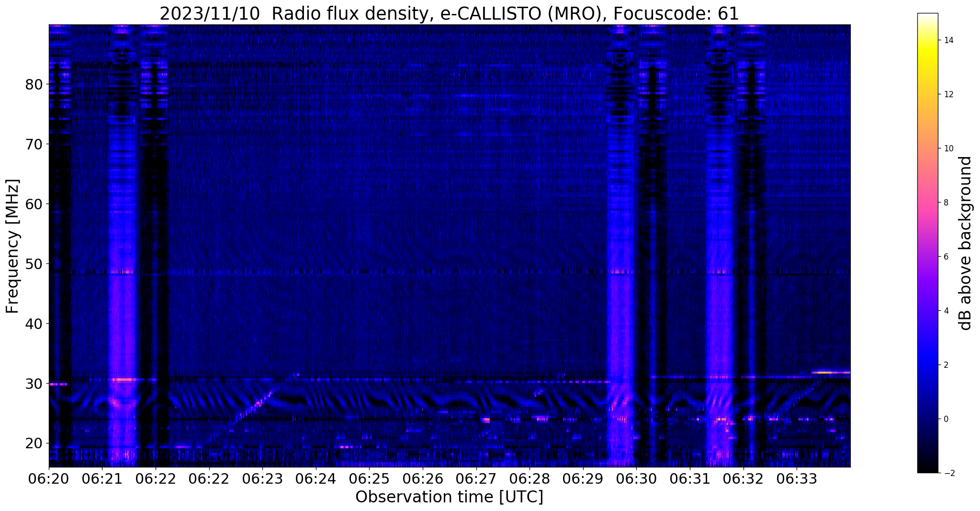Click the 06:28 time tick label
Image resolution: width=980 pixels, height=511 pixels.
529,479
